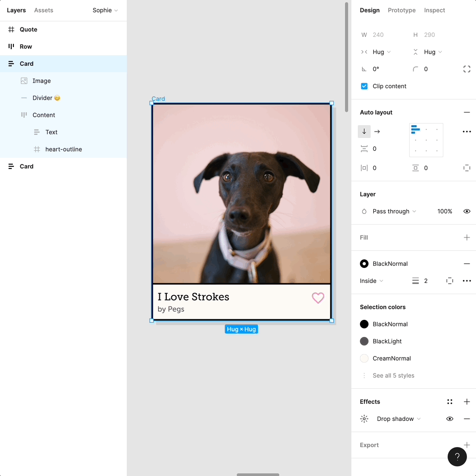Click the heart-outline frame icon
476x476 pixels.
pos(37,149)
